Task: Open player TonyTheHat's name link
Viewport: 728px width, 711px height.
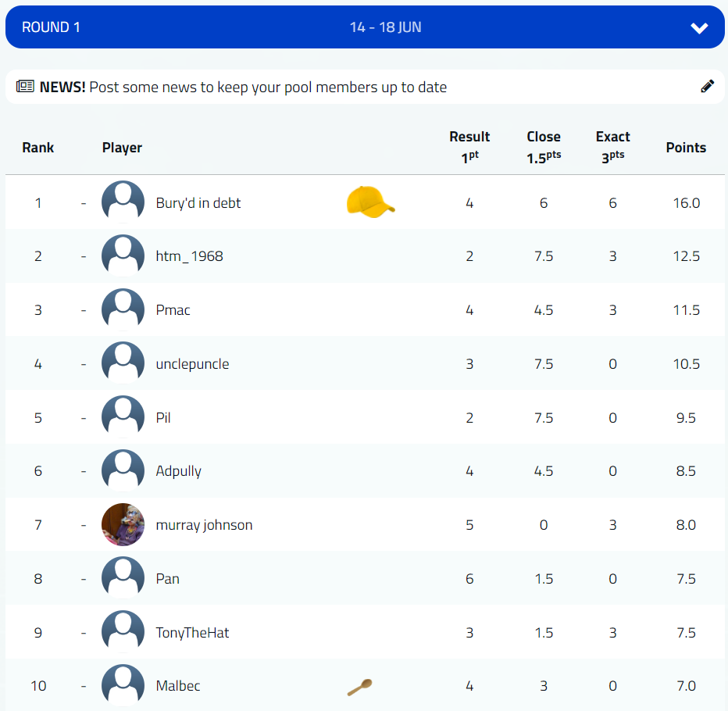Action: tap(192, 633)
